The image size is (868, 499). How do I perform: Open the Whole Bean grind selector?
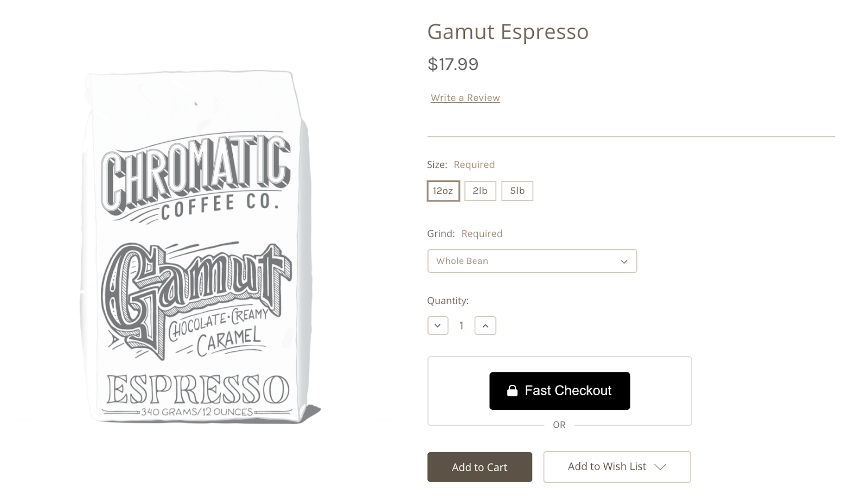[532, 261]
